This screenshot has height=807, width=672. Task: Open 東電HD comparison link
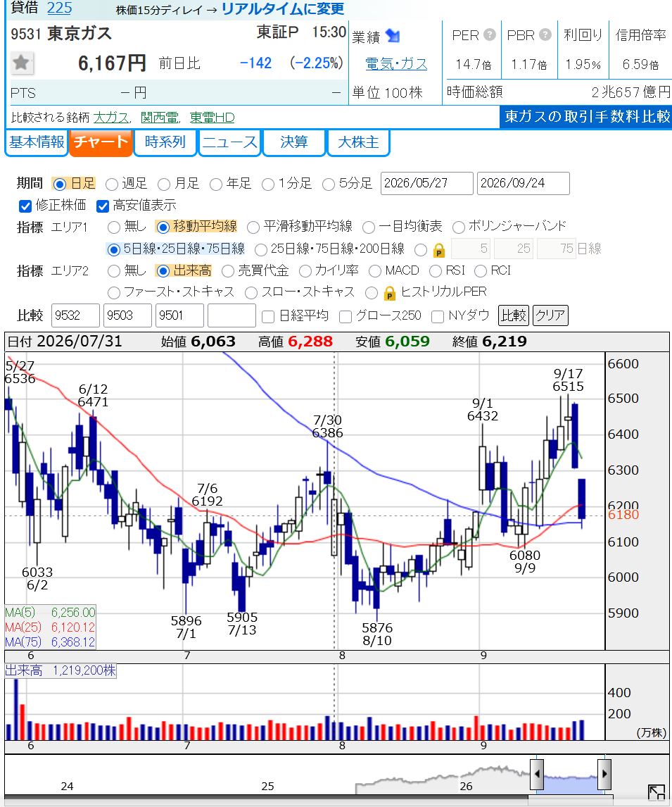(212, 118)
